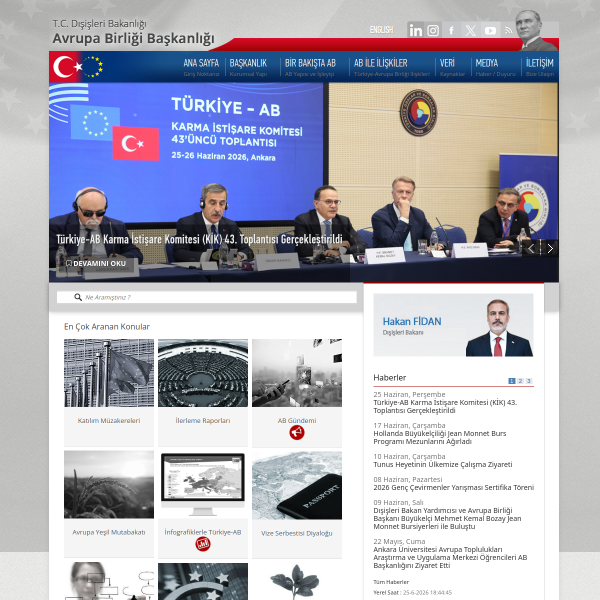Screen dimensions: 600x600
Task: Go to previous slide arrow
Action: click(x=532, y=249)
